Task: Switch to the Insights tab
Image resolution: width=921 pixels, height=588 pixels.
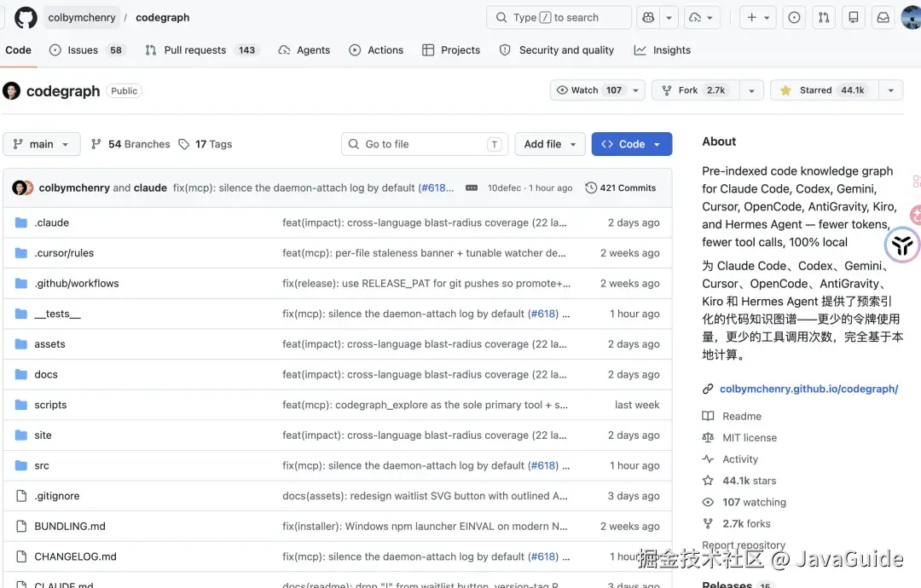Action: [x=663, y=50]
